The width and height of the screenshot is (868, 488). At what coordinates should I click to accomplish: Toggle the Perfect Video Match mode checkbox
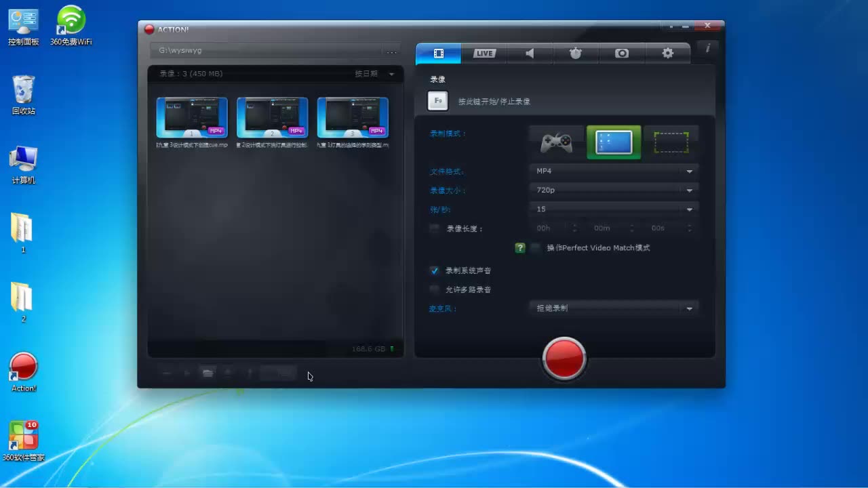[x=536, y=248]
